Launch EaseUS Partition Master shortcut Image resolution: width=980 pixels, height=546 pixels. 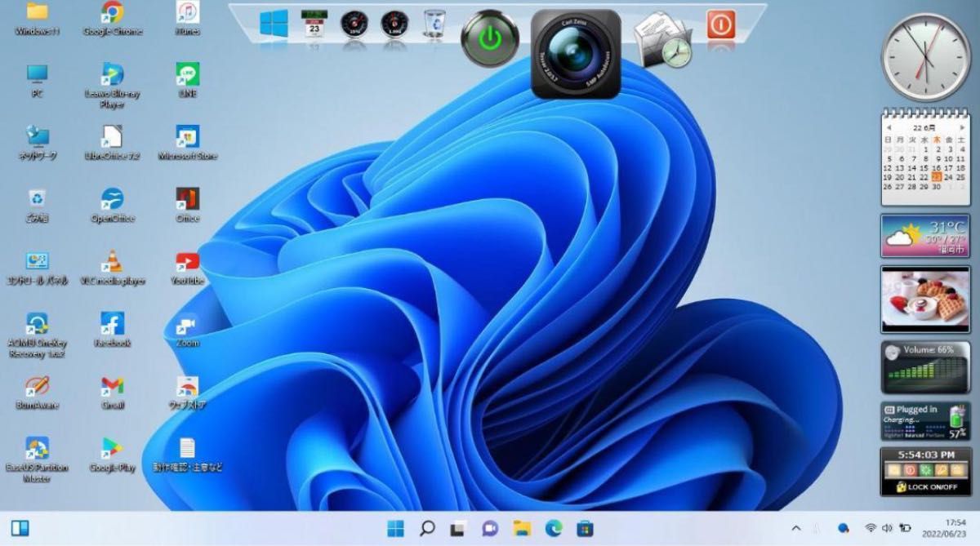37,460
